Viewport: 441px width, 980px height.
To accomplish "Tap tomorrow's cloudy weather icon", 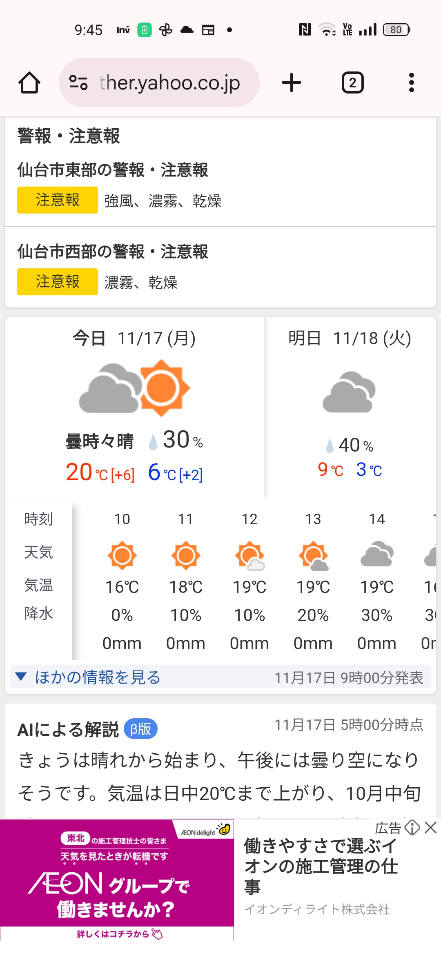I will (x=349, y=392).
